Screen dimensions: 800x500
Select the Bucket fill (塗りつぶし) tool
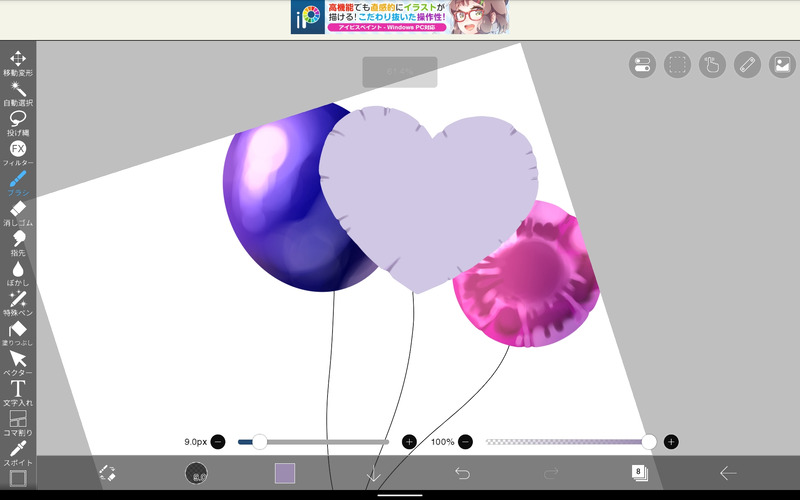tap(18, 334)
